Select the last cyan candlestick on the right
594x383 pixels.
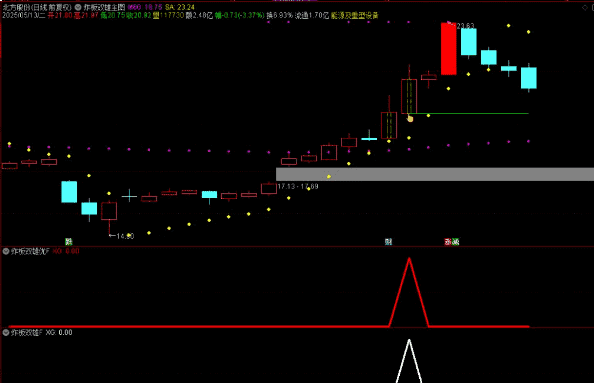(x=528, y=78)
